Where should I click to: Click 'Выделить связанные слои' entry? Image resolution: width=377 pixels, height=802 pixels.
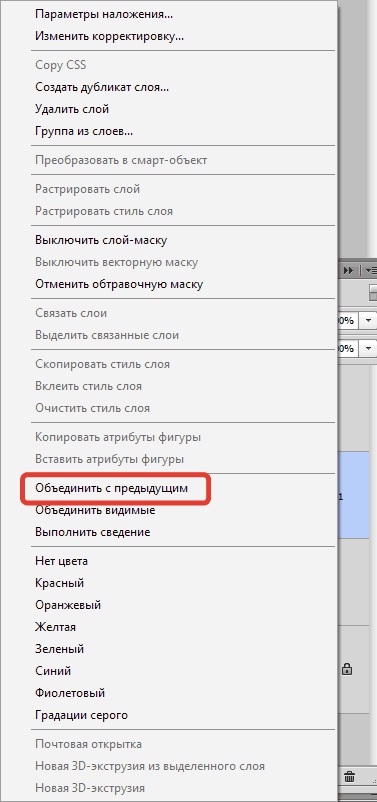(107, 336)
